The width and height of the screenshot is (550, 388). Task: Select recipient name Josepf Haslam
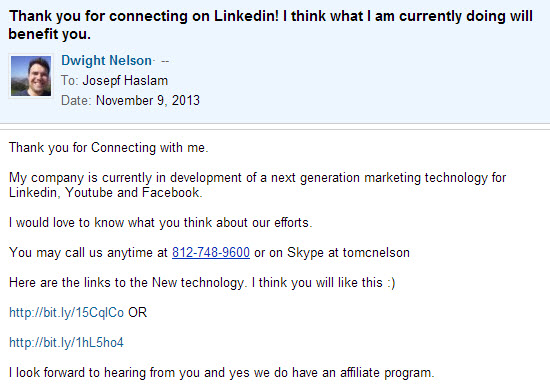pyautogui.click(x=125, y=81)
